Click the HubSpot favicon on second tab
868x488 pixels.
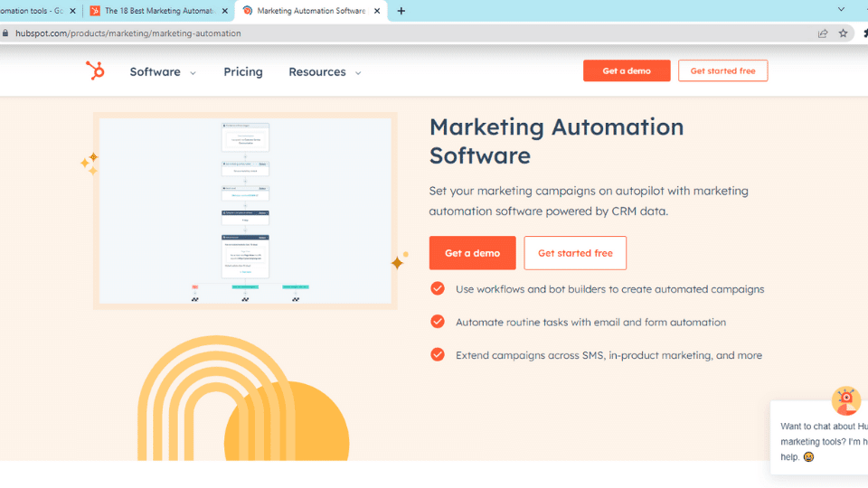point(95,11)
